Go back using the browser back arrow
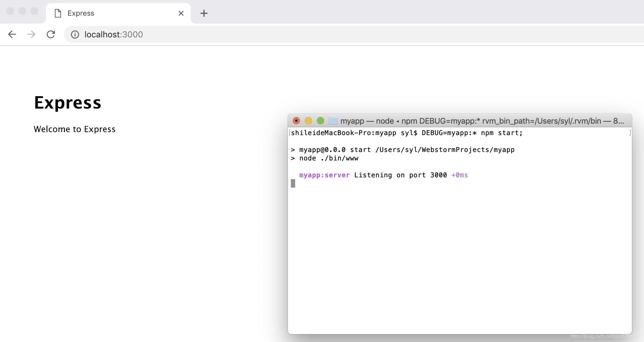Screen dimensions: 644x342 [x=12, y=34]
